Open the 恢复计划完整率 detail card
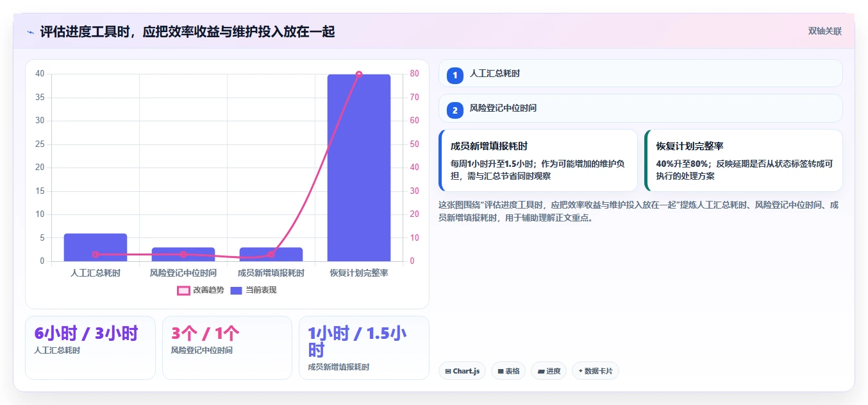Image resolution: width=868 pixels, height=405 pixels. (x=743, y=160)
